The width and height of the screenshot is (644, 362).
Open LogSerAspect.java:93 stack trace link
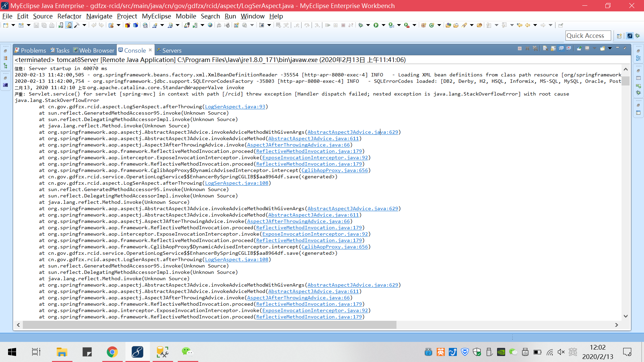235,107
